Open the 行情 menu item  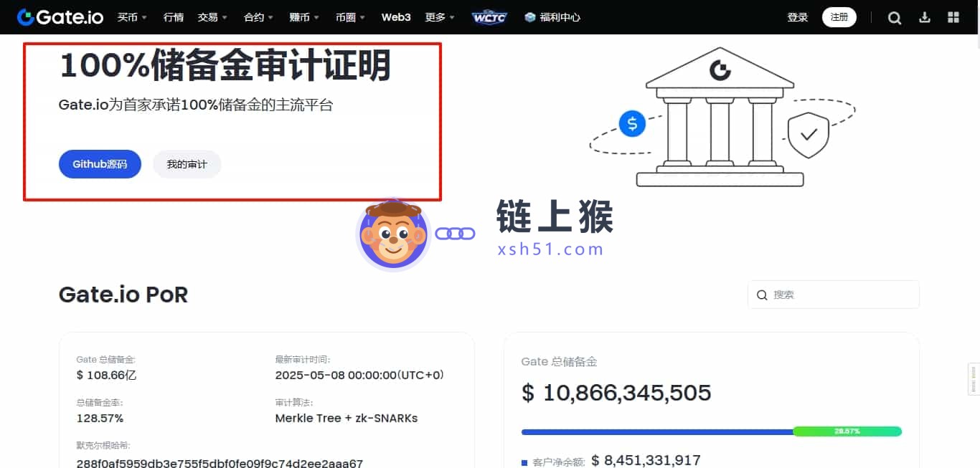tap(174, 17)
